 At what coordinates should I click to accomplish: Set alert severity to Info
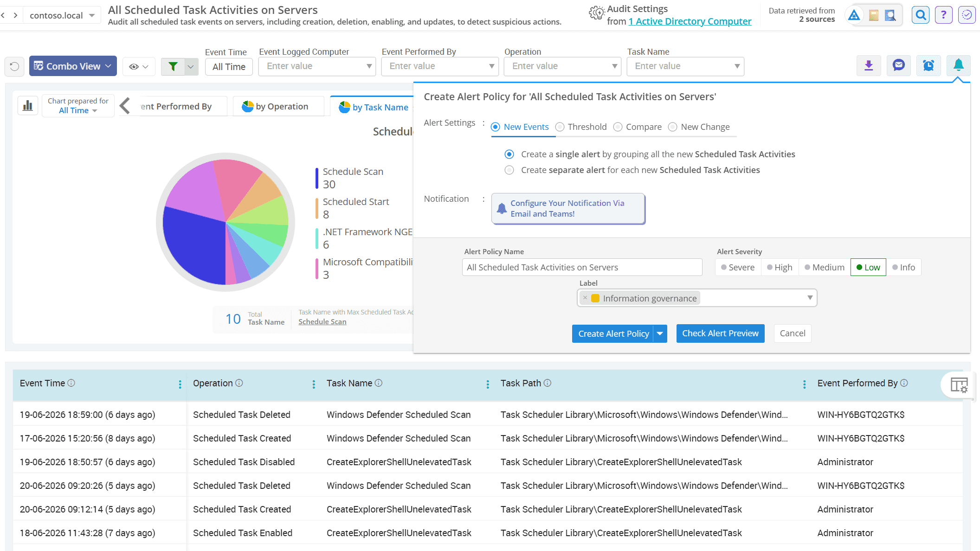point(903,267)
